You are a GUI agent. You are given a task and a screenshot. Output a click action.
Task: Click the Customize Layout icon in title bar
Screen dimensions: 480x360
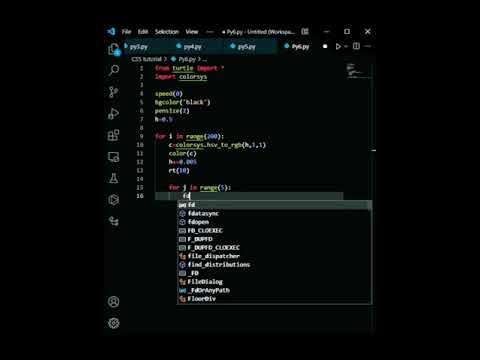pyautogui.click(x=305, y=32)
